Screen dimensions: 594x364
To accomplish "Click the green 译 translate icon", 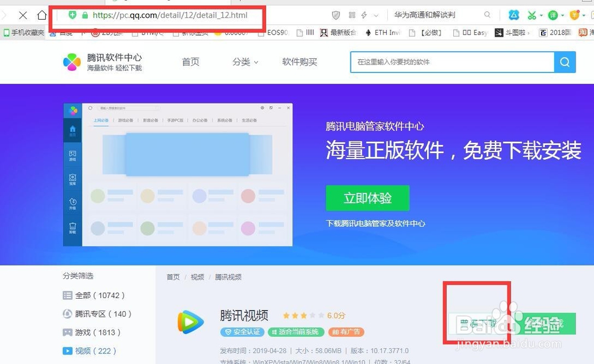I will (553, 15).
